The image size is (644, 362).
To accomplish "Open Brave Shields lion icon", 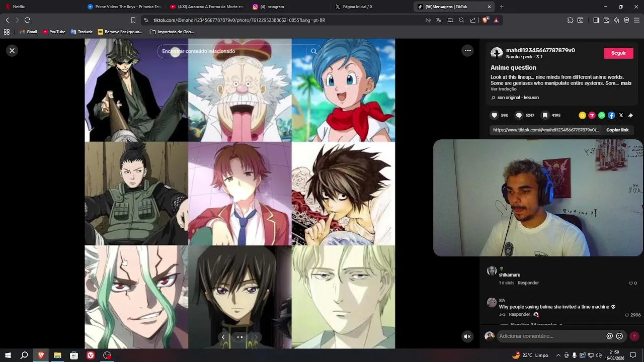I will [485, 20].
